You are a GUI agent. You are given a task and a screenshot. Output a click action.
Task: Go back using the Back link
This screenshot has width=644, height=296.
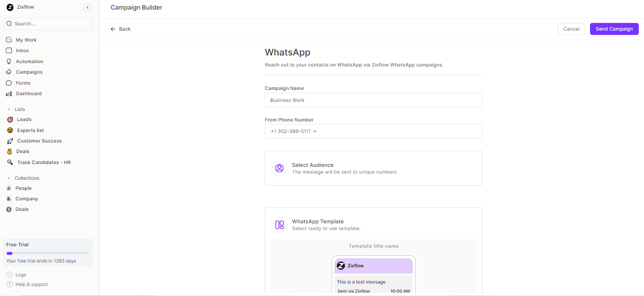click(x=120, y=29)
